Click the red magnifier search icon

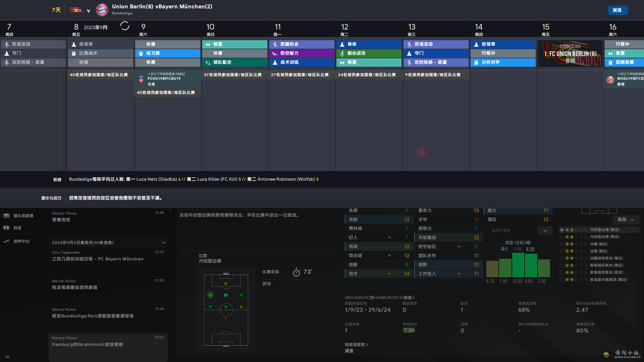[x=422, y=152]
